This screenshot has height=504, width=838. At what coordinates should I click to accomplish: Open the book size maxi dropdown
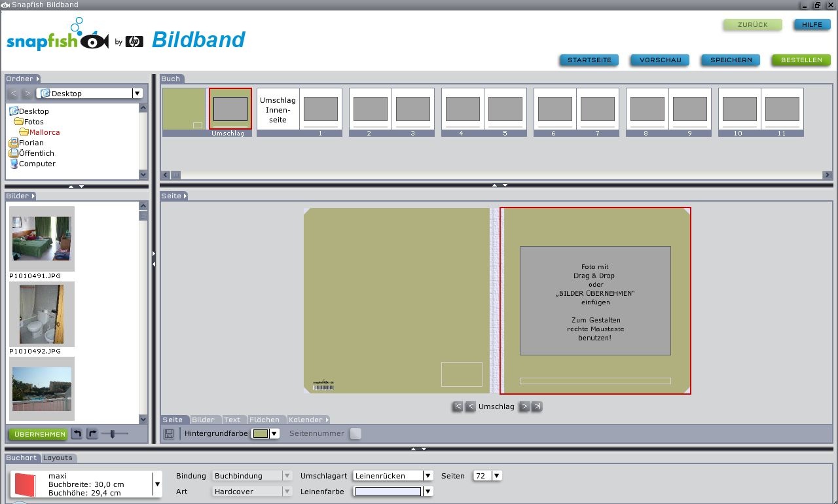point(157,484)
